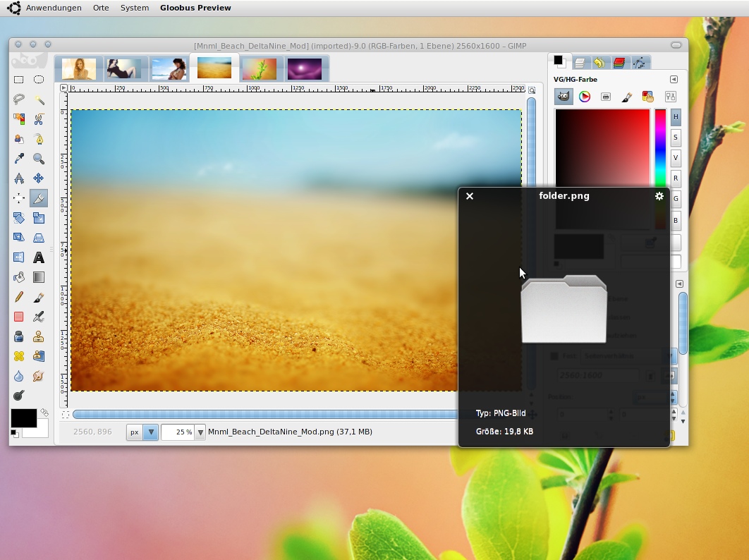Screen dimensions: 749x560
Task: Switch to the Undo History dock tab
Action: (x=599, y=63)
